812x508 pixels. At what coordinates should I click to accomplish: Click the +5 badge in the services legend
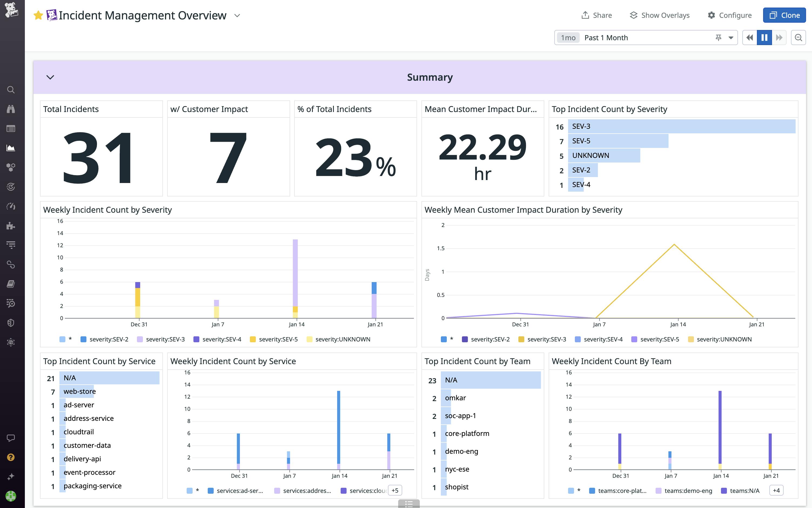[395, 490]
